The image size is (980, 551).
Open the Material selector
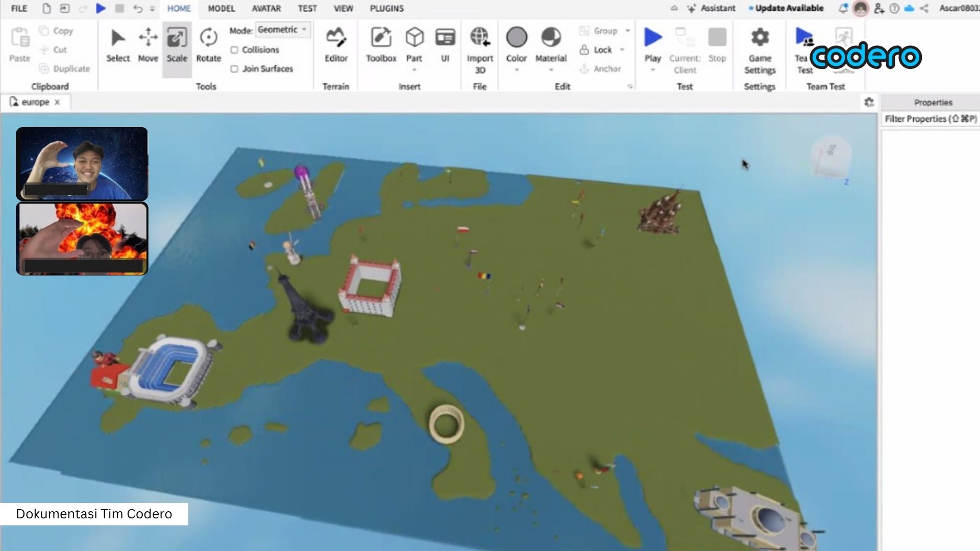click(x=551, y=45)
